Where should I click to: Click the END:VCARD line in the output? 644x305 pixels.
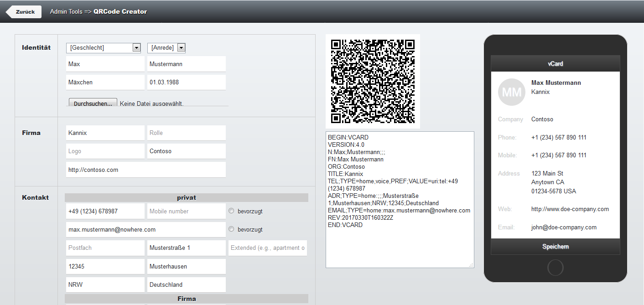click(x=345, y=225)
